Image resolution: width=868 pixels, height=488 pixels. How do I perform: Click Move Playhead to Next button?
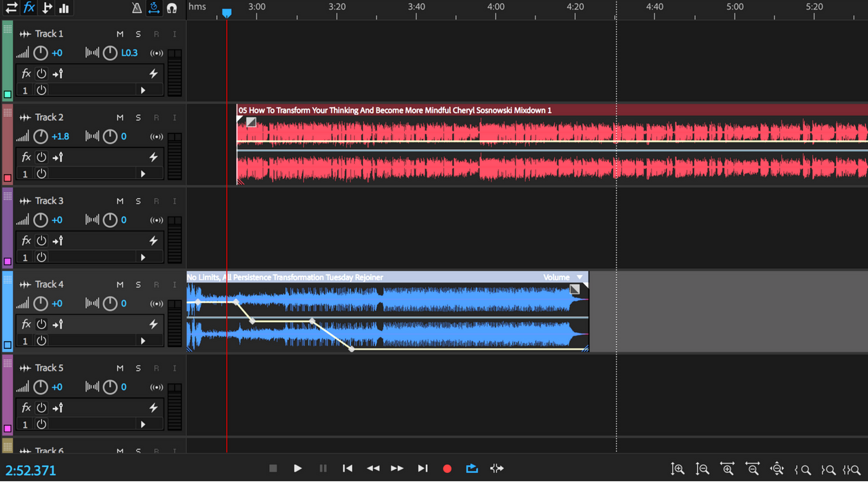click(422, 468)
